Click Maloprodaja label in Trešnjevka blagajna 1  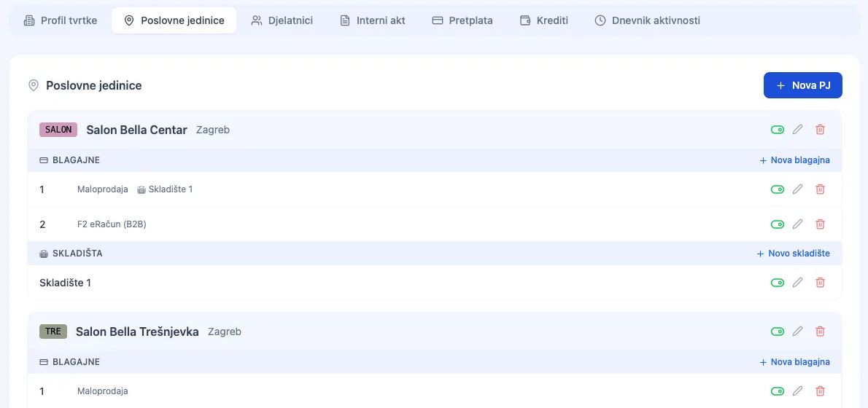(x=103, y=391)
